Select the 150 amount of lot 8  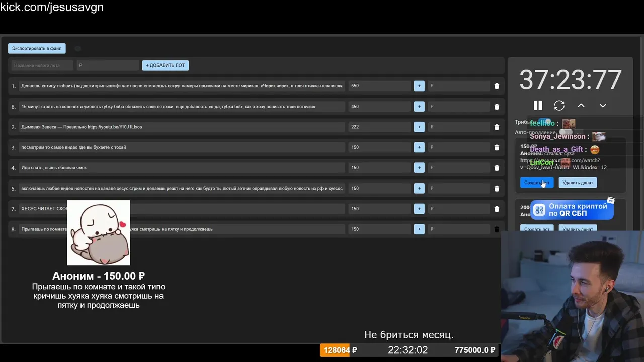click(x=379, y=229)
